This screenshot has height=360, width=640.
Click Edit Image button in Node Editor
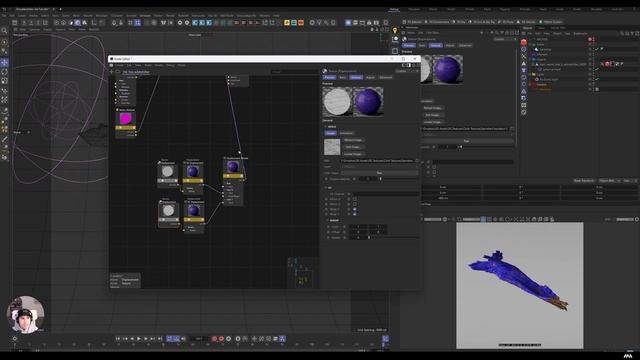tap(353, 147)
